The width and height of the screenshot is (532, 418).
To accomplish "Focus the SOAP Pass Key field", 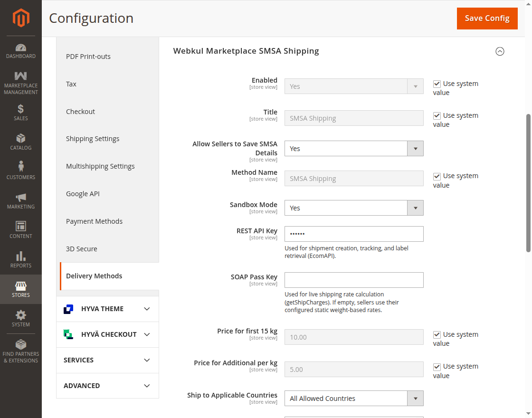I will 354,280.
